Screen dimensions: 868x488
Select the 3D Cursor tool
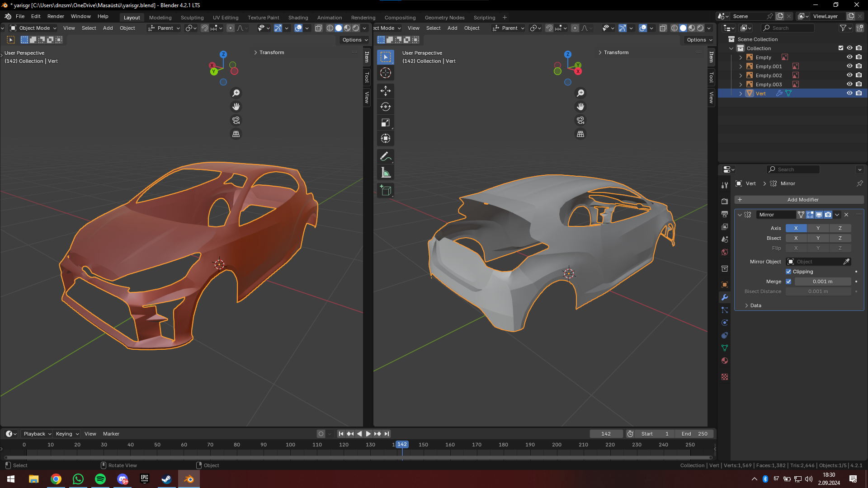click(x=386, y=73)
